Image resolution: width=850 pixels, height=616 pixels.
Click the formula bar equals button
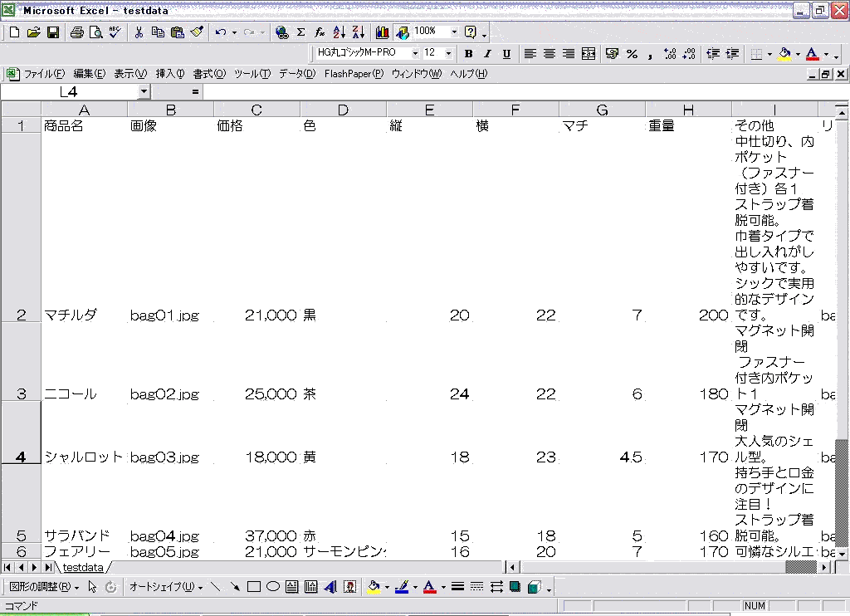(195, 91)
